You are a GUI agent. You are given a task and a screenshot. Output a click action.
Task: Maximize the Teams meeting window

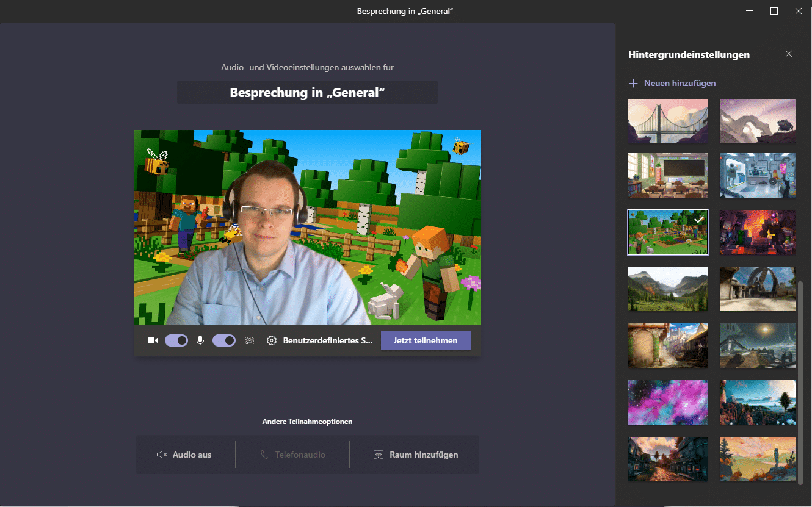coord(774,11)
